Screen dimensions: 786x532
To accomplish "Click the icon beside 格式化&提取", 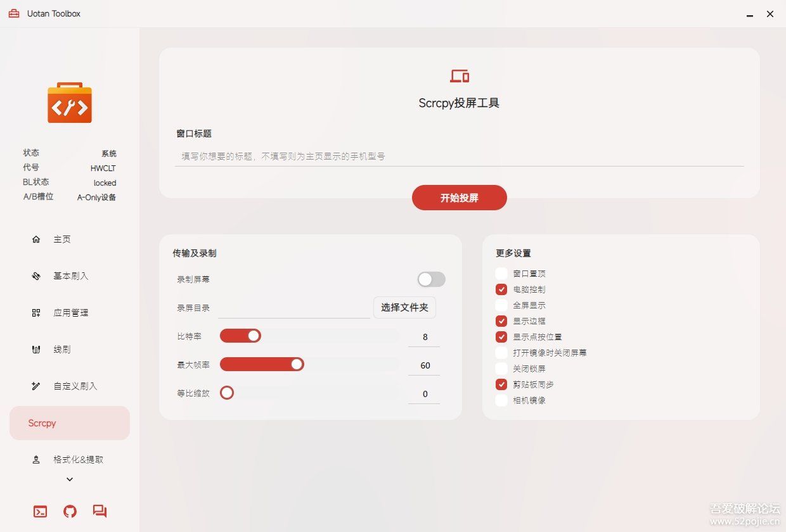I will point(36,460).
